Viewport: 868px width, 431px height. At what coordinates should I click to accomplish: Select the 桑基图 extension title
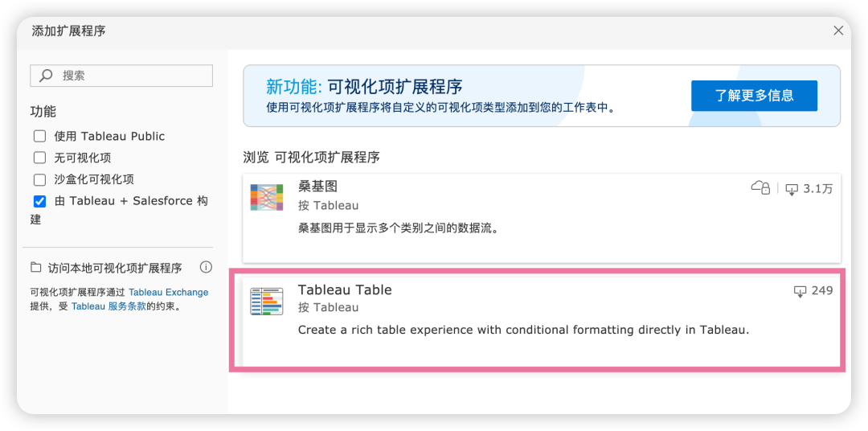tap(317, 187)
